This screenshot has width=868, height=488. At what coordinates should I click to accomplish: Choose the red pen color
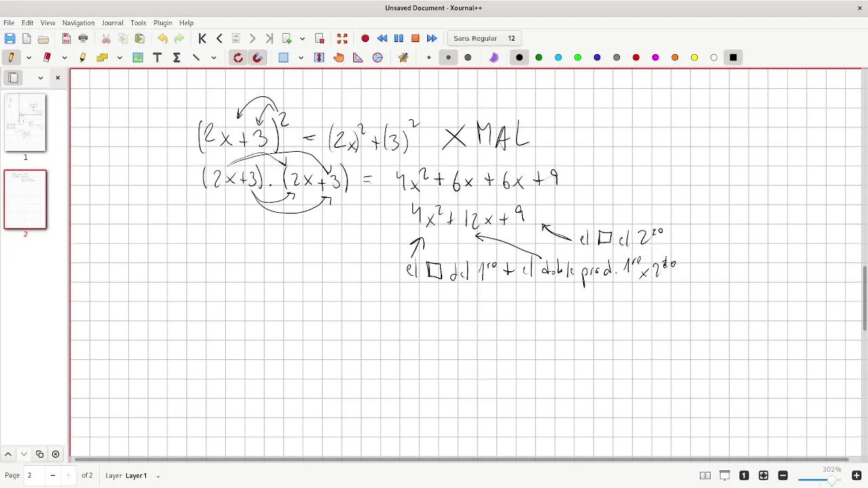pyautogui.click(x=636, y=58)
